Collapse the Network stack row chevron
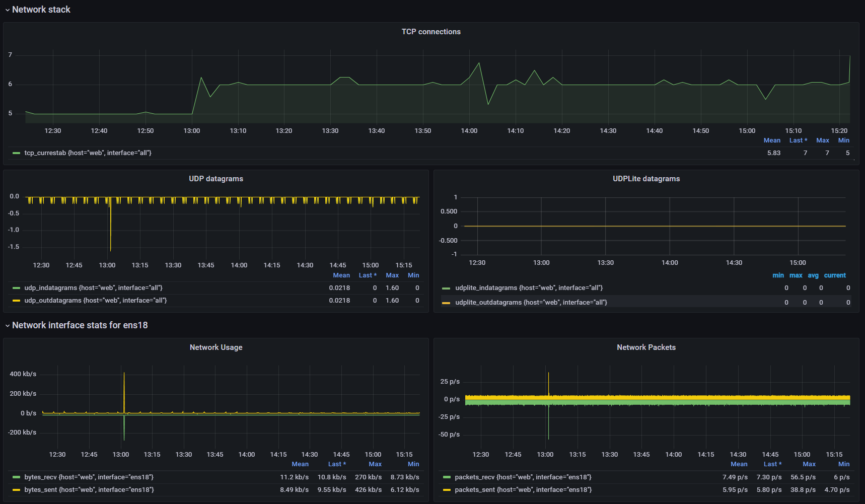The width and height of the screenshot is (865, 504). [x=8, y=10]
